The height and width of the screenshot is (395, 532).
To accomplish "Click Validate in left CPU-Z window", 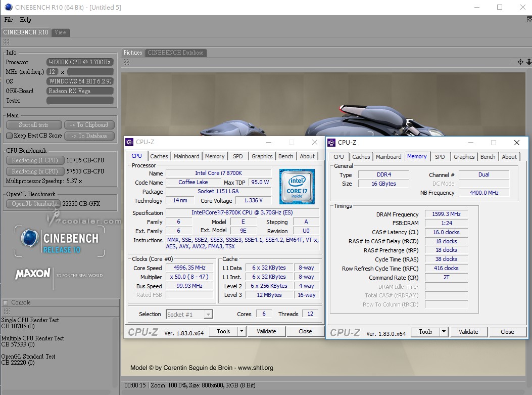I will (x=266, y=331).
